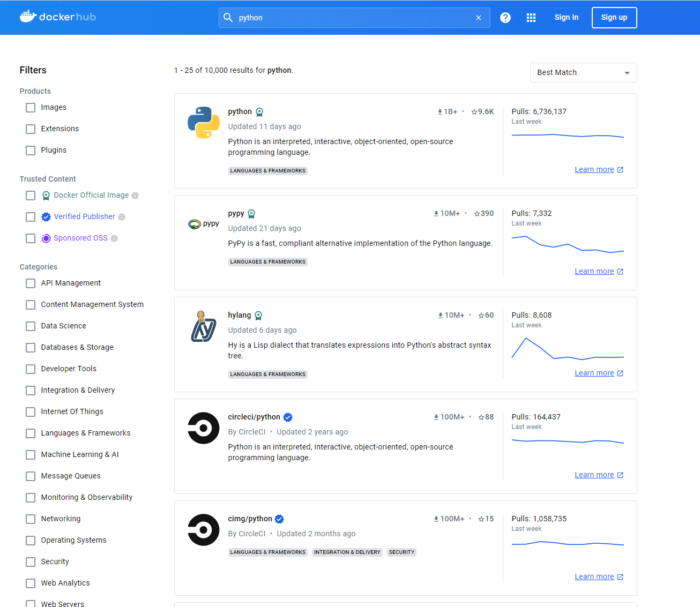
Task: Click verified publisher badge beside circleci/python
Action: tap(288, 417)
